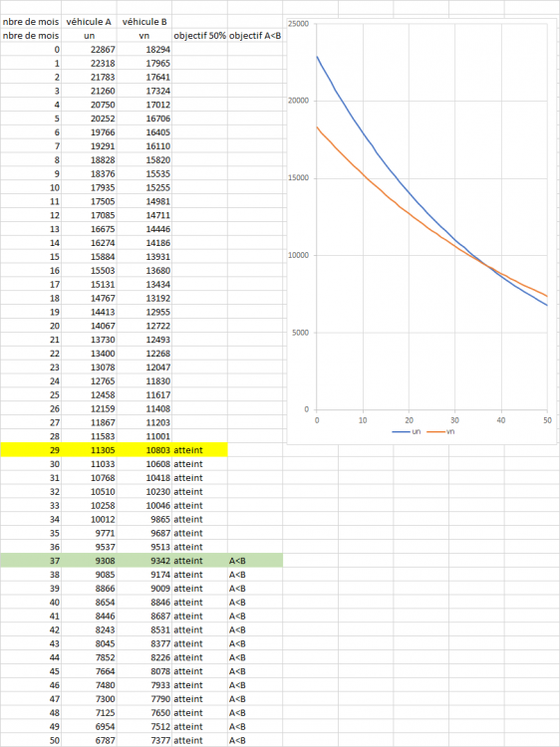Select the blue 'un' entry in chart legend
This screenshot has height=747, width=560.
407,431
